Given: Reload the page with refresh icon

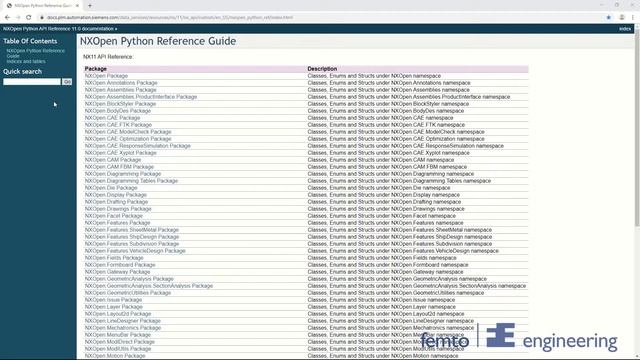Looking at the screenshot, I should 29,18.
